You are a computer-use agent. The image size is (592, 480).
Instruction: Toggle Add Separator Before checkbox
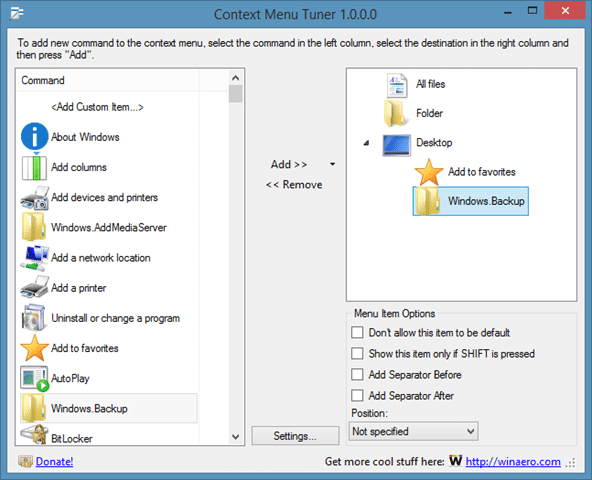click(x=357, y=375)
